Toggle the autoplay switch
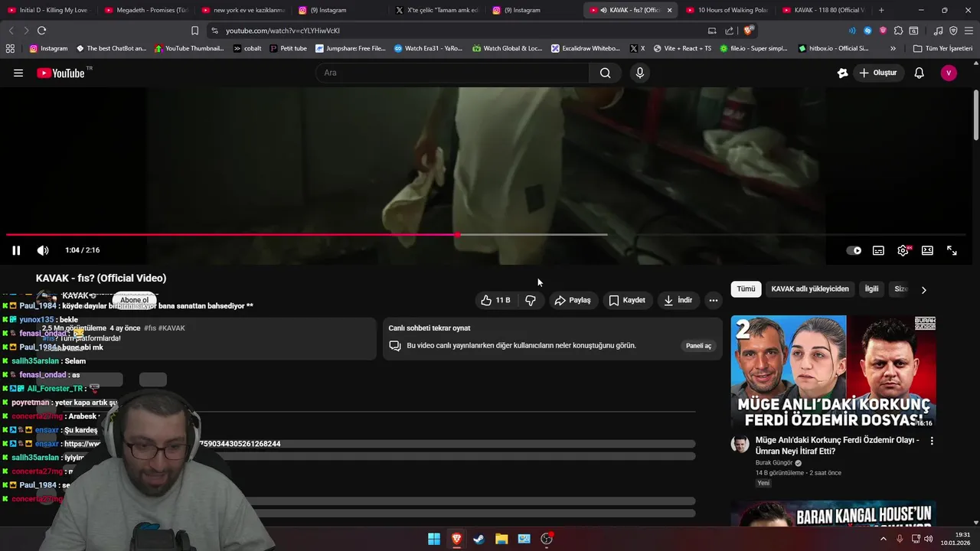980x551 pixels. pyautogui.click(x=853, y=250)
